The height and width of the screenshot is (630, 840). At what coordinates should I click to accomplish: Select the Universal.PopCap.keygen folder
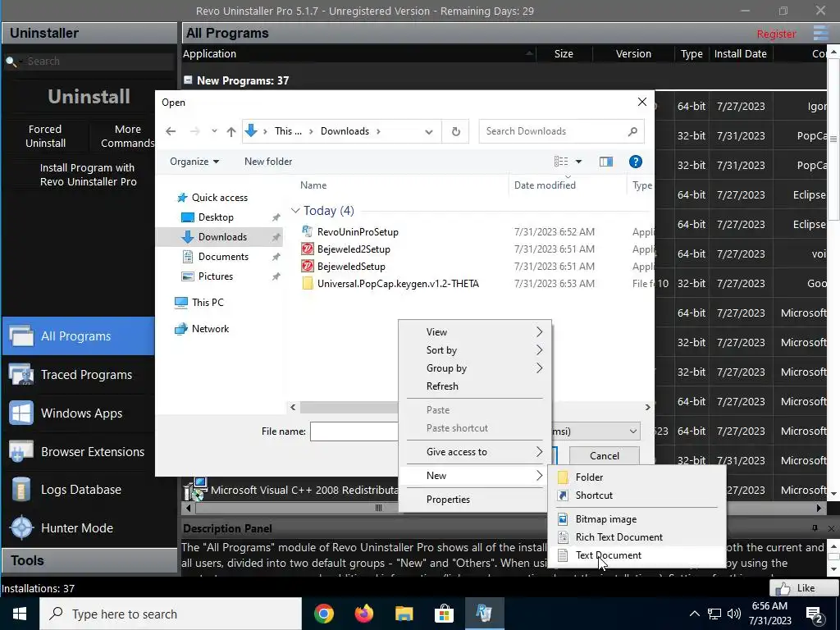coord(398,283)
